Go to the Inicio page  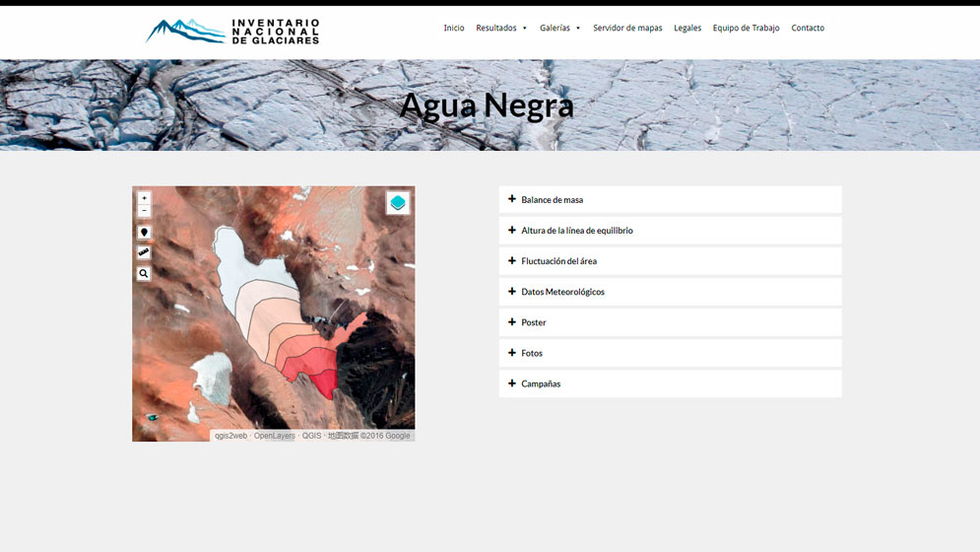pos(454,28)
